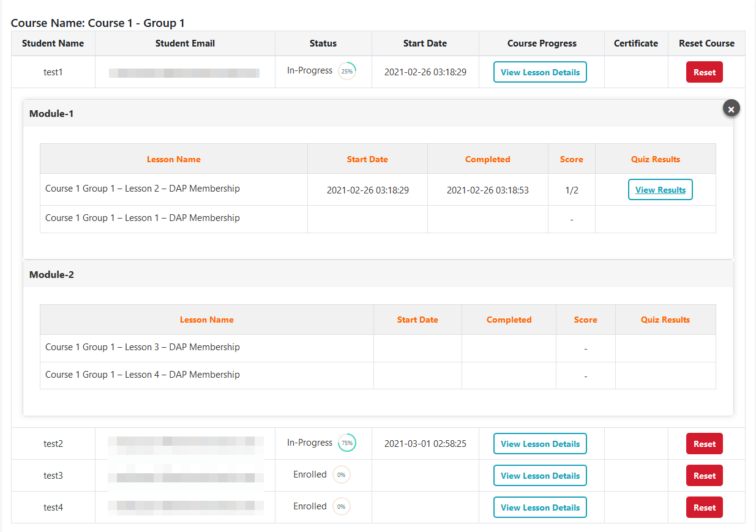Close the expanded lesson details panel
This screenshot has height=532, width=756.
tap(731, 108)
